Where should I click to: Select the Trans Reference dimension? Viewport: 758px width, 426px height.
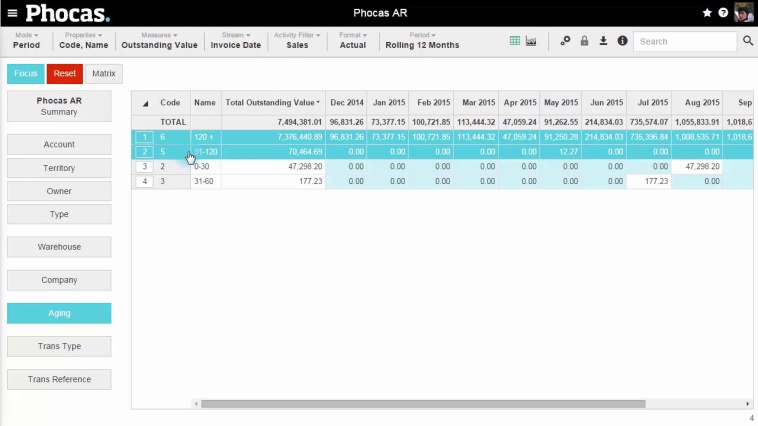coord(59,379)
